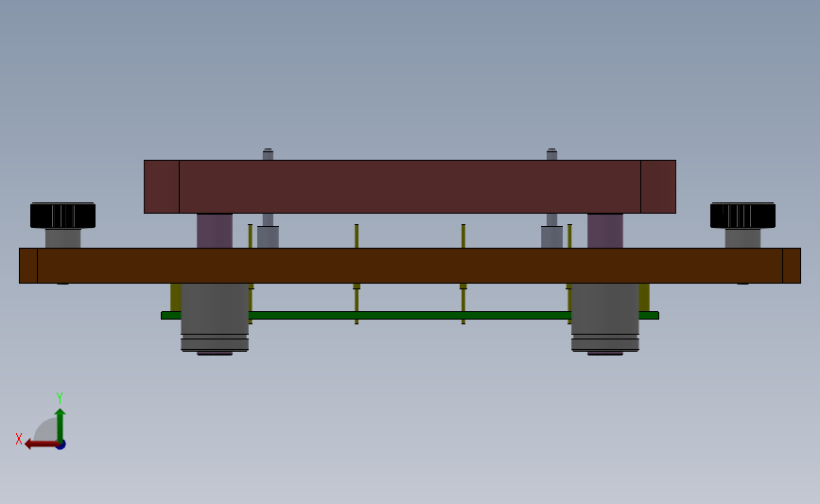Select the left gray cylinder below plate
This screenshot has height=504, width=820.
tap(215, 318)
